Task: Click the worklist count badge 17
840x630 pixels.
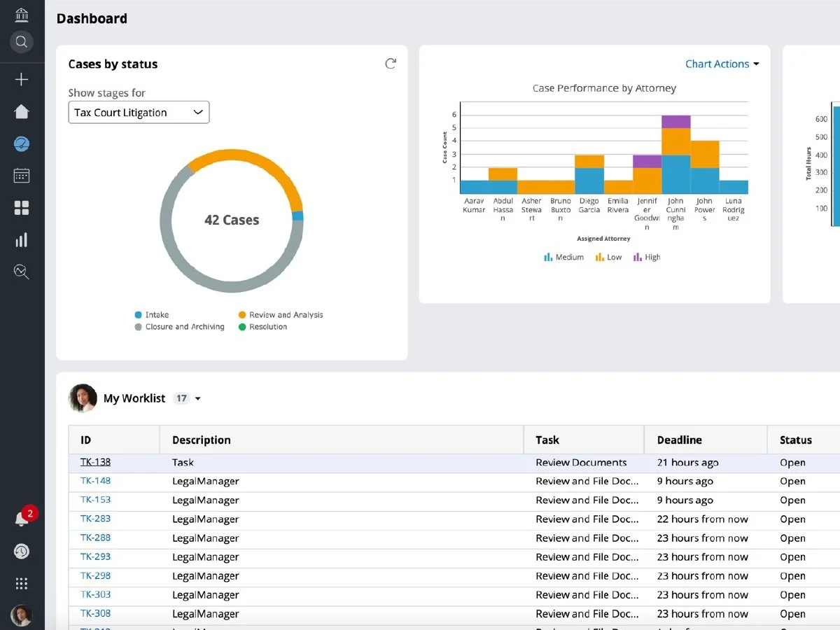Action: coord(181,398)
